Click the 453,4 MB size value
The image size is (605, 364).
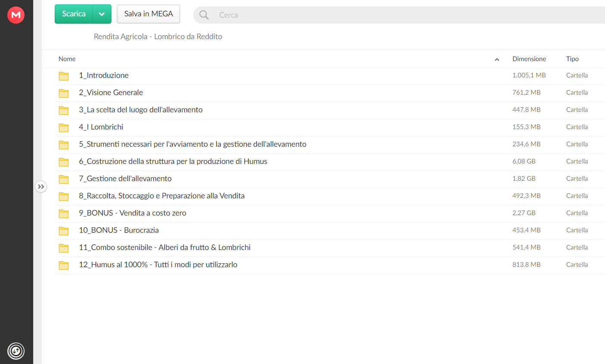coord(526,230)
